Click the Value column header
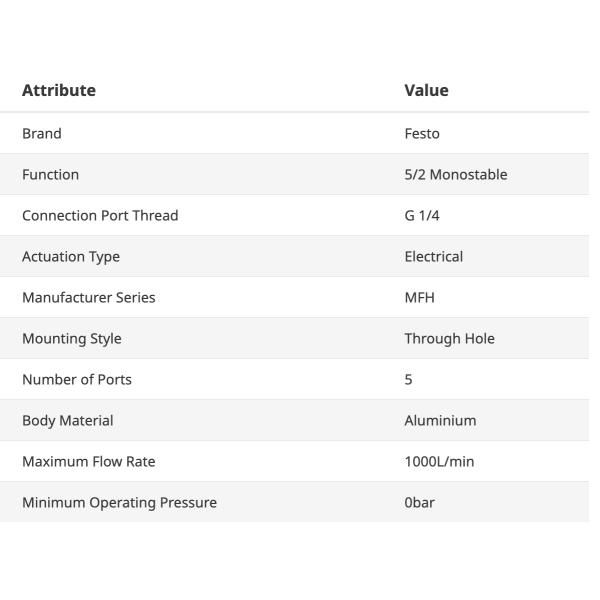600x600 pixels. pos(426,90)
